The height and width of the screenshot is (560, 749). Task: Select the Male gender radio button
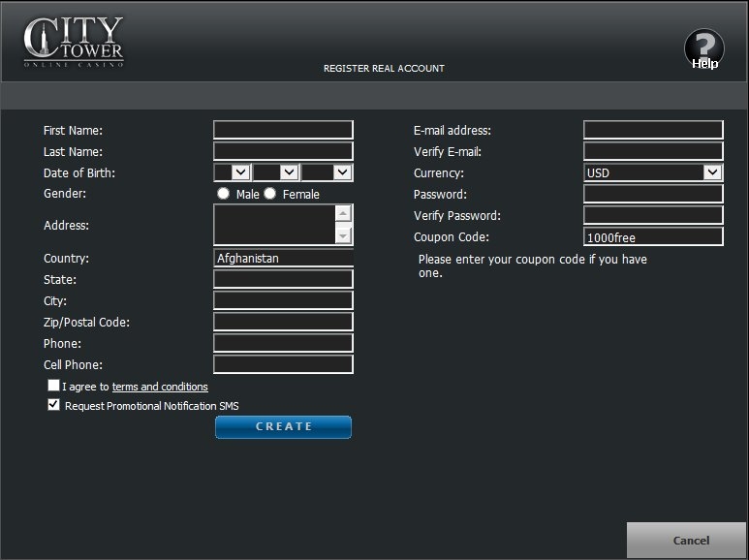224,194
